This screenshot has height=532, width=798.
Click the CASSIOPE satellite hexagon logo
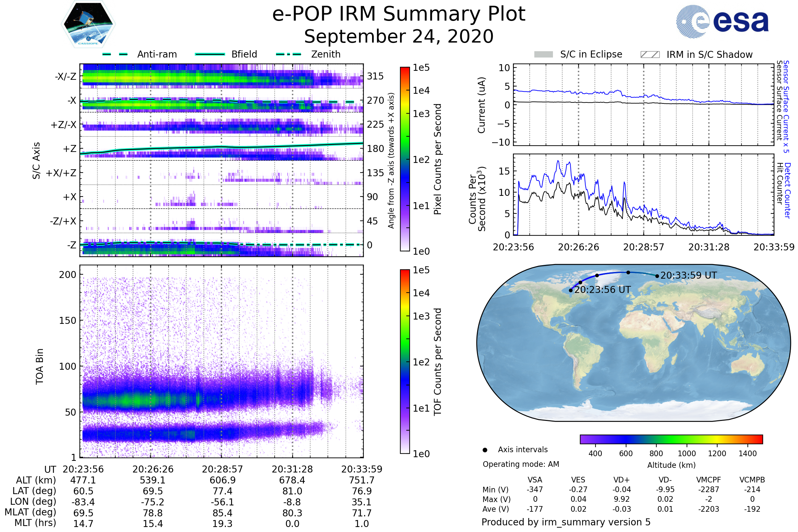88,24
